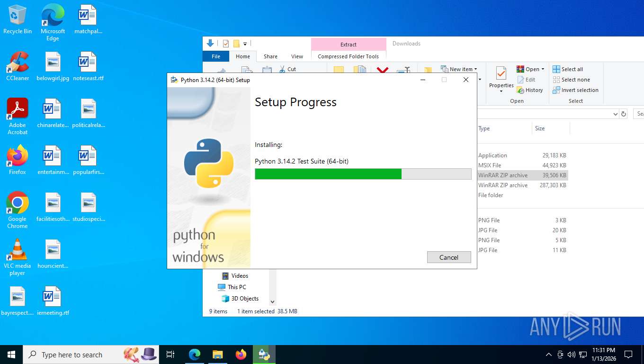
Task: Select the JPG File 20 KB row
Action: click(x=522, y=230)
